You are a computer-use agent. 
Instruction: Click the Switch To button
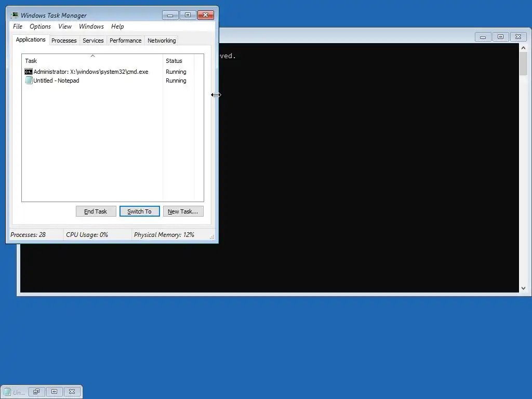tap(139, 211)
